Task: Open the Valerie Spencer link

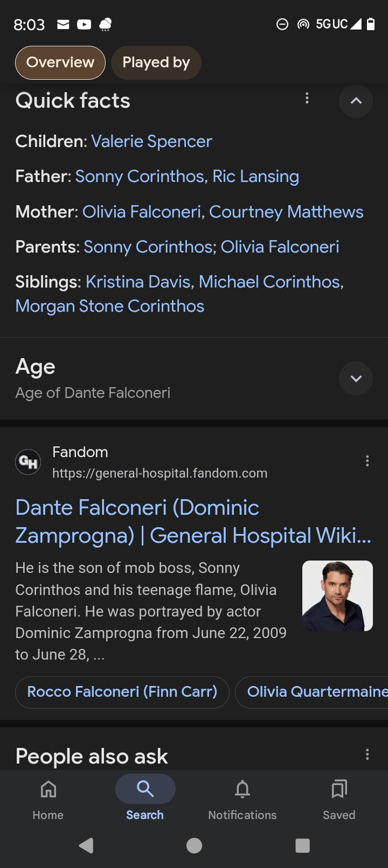Action: [151, 141]
